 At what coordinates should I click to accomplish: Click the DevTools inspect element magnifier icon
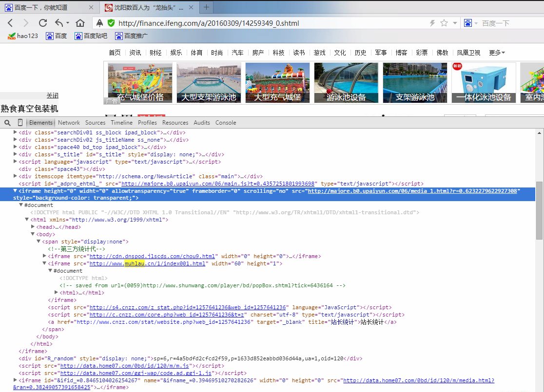[x=8, y=123]
